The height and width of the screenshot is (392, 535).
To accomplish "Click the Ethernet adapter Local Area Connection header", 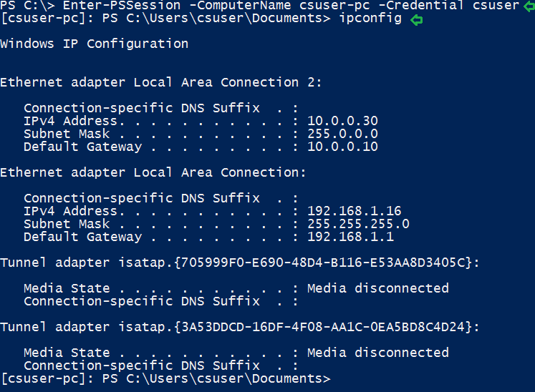I will pyautogui.click(x=153, y=172).
